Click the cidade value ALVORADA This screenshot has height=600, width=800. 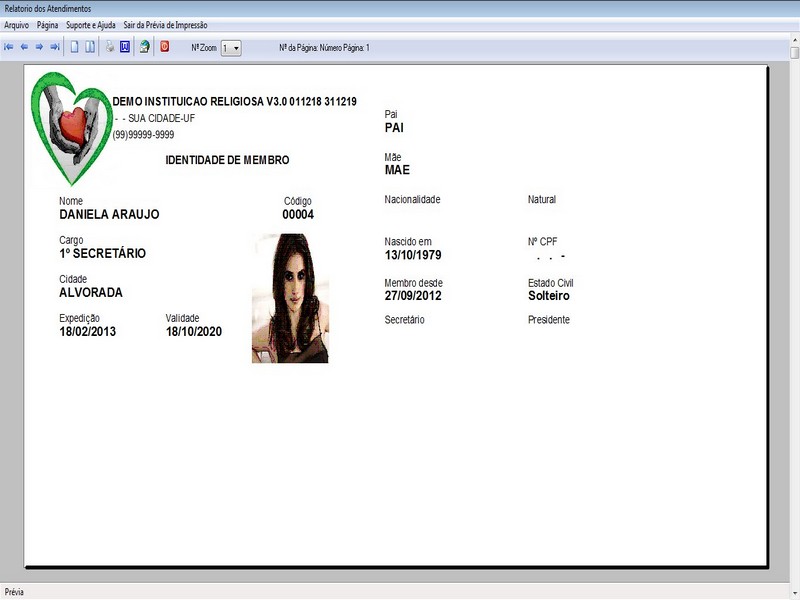click(91, 292)
